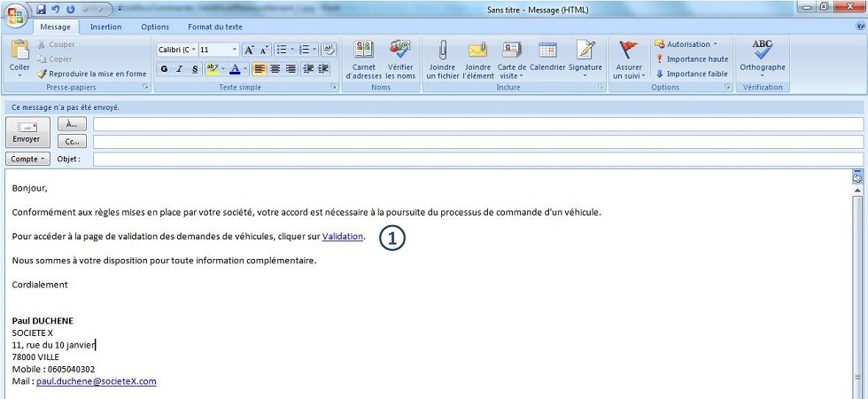Click into the Objet subject field
Image resolution: width=868 pixels, height=399 pixels.
pos(477,160)
